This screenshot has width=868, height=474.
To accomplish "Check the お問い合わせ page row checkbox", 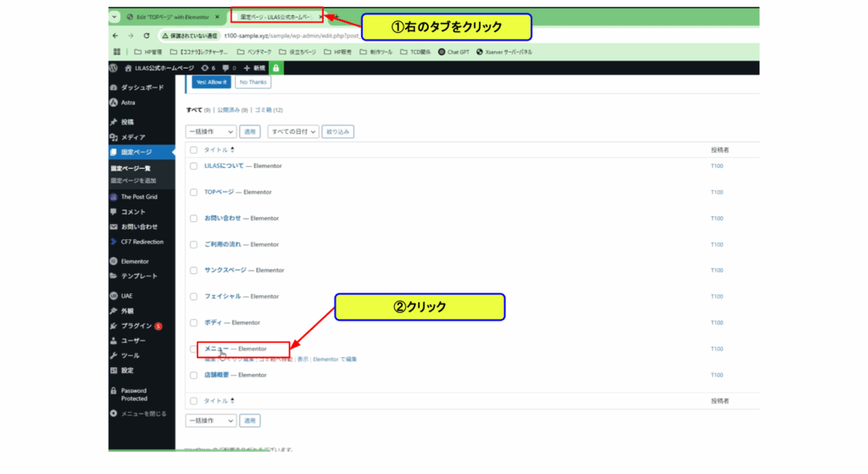I will (x=194, y=218).
